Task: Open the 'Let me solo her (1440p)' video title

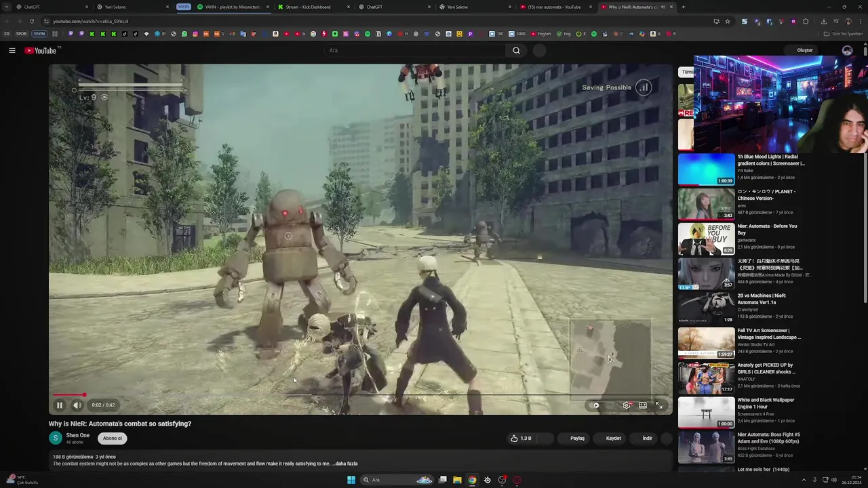Action: click(763, 469)
